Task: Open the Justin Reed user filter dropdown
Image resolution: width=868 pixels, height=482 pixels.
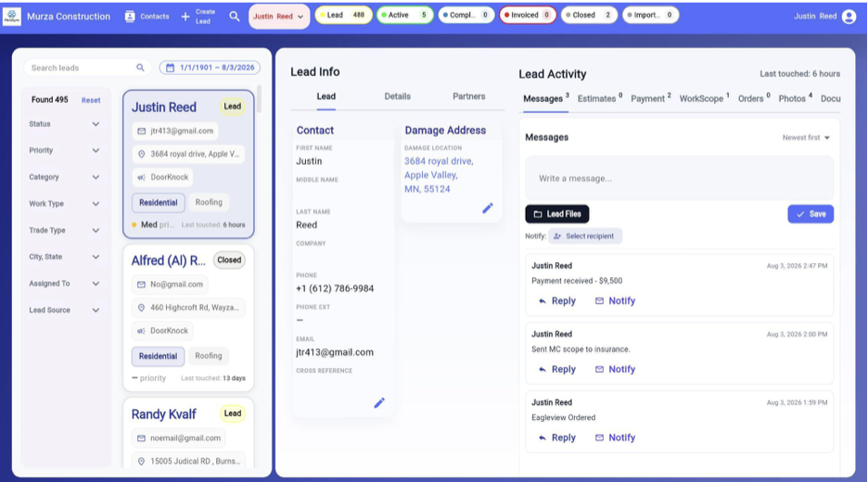Action: pos(279,17)
